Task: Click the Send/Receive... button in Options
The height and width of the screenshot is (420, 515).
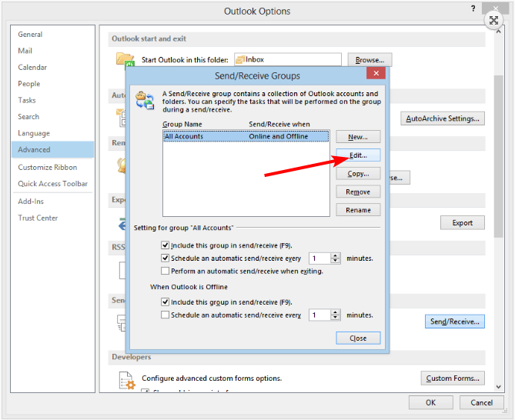Action: point(454,322)
